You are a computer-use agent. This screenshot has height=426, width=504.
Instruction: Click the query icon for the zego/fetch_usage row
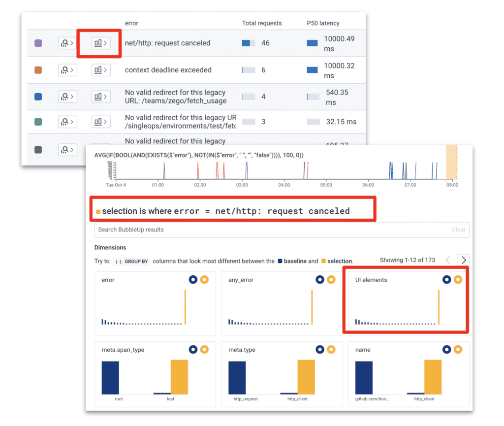67,97
